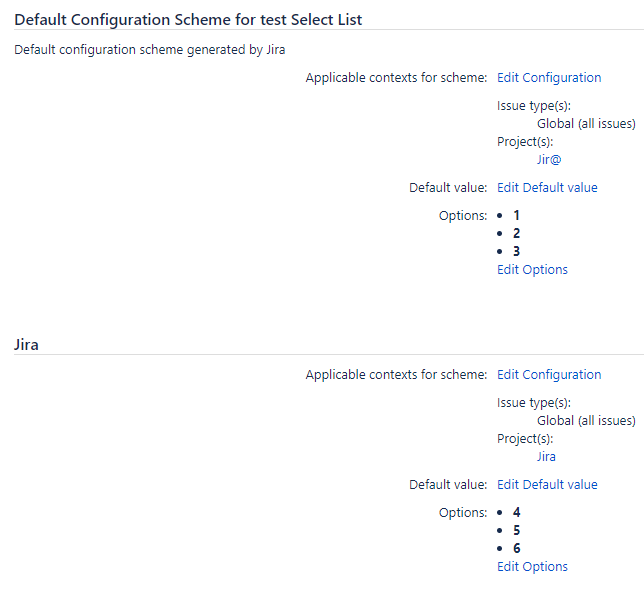Edit Options for the 4, 5, 6 list
The height and width of the screenshot is (615, 644).
pos(532,567)
